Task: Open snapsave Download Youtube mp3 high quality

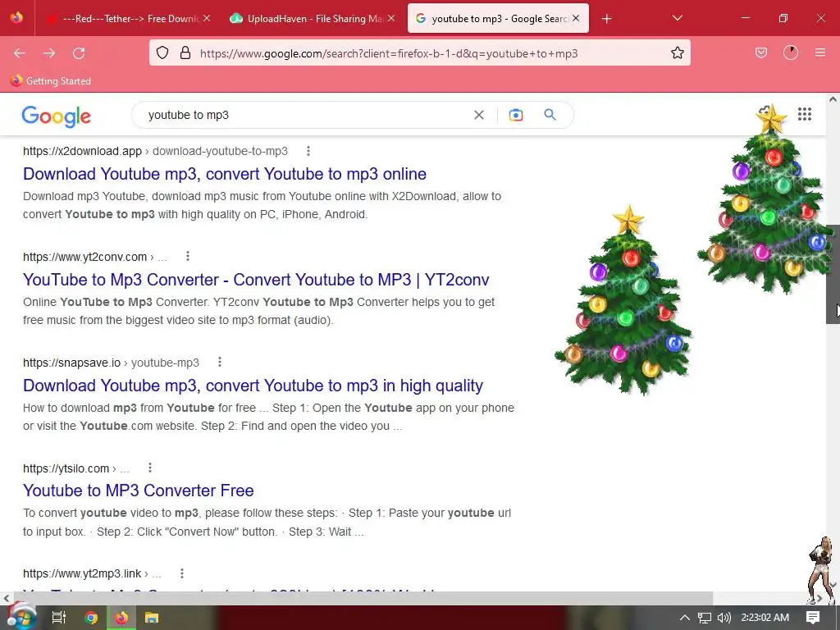Action: pos(253,386)
